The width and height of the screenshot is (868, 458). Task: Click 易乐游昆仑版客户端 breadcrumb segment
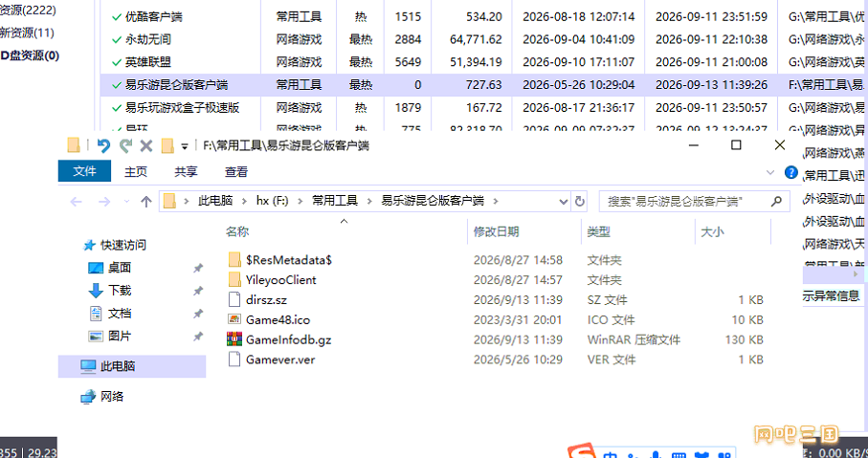click(x=433, y=201)
